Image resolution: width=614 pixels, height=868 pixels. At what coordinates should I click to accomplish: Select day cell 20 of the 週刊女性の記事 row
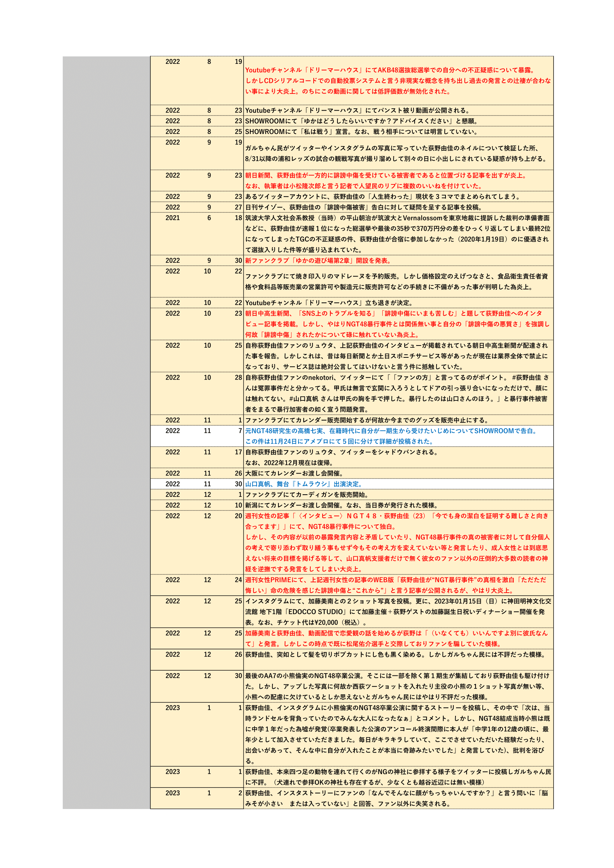click(238, 516)
